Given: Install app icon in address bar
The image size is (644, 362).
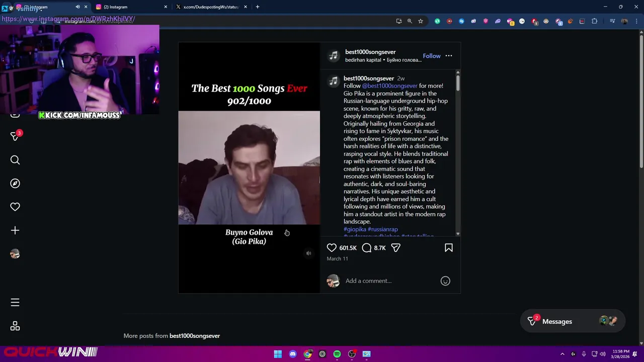Looking at the screenshot, I should [399, 21].
